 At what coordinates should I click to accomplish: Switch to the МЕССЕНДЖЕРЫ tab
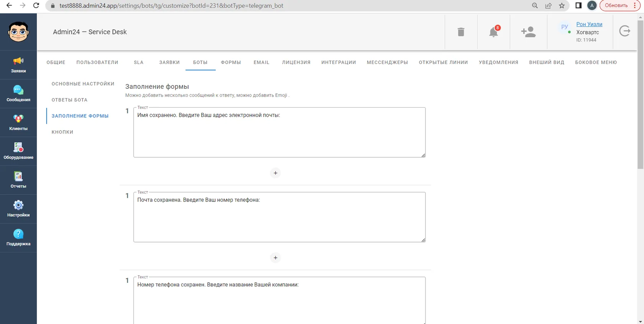click(x=387, y=62)
